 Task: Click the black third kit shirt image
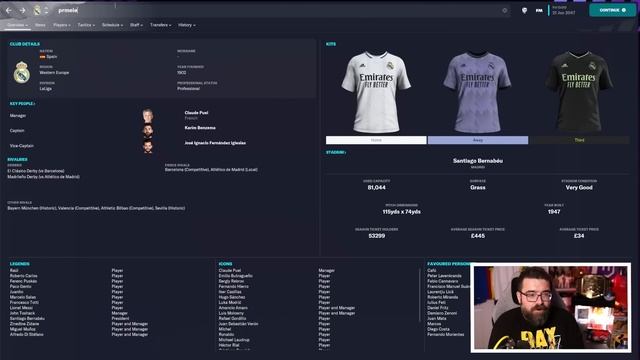click(579, 92)
